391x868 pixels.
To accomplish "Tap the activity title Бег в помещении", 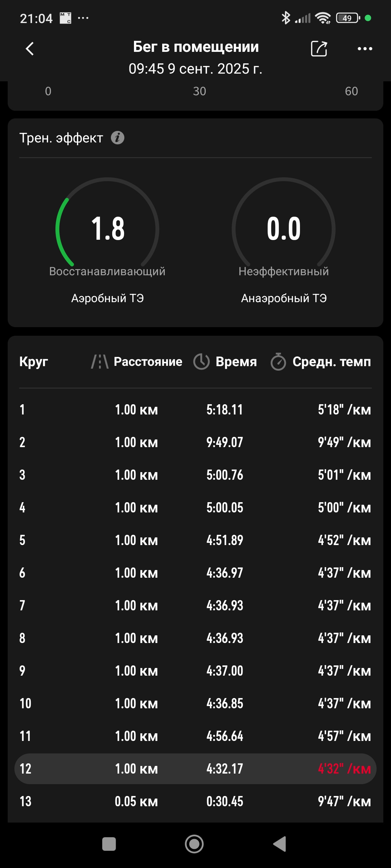I will (x=196, y=47).
